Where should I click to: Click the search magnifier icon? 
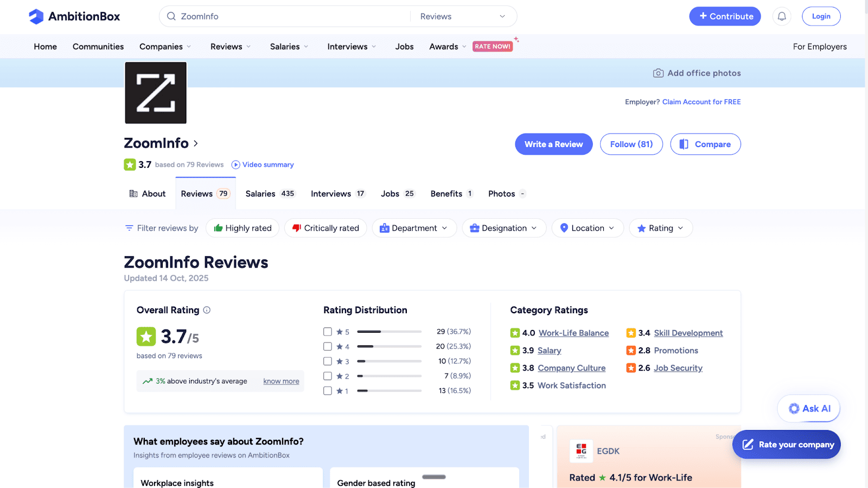pos(171,16)
